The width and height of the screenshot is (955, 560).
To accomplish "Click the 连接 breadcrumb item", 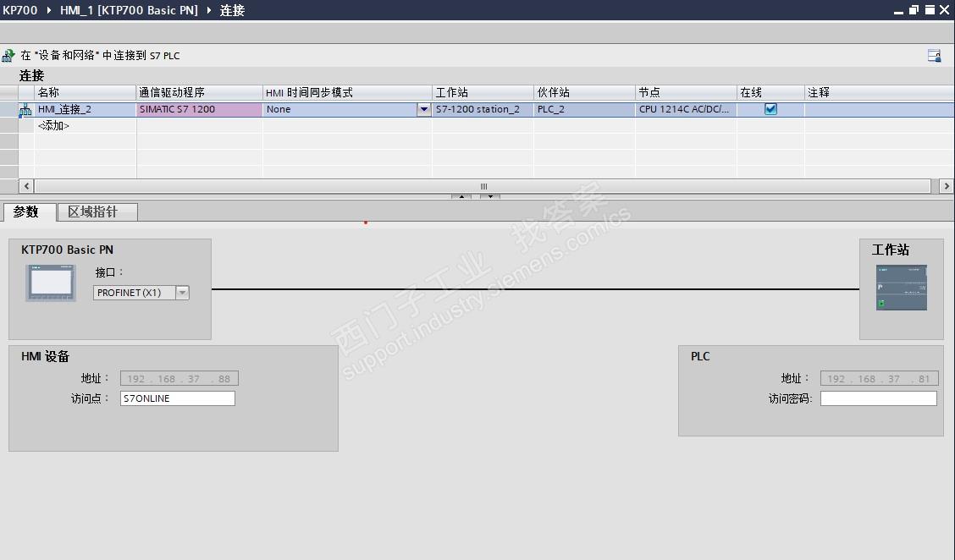I will pos(232,10).
